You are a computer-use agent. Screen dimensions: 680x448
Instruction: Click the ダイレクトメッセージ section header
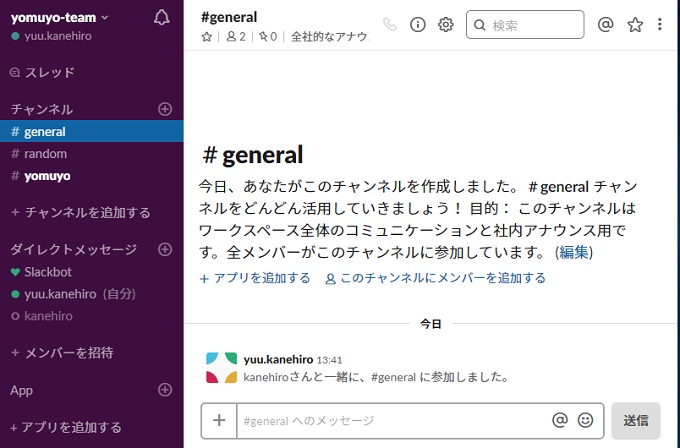pyautogui.click(x=74, y=249)
